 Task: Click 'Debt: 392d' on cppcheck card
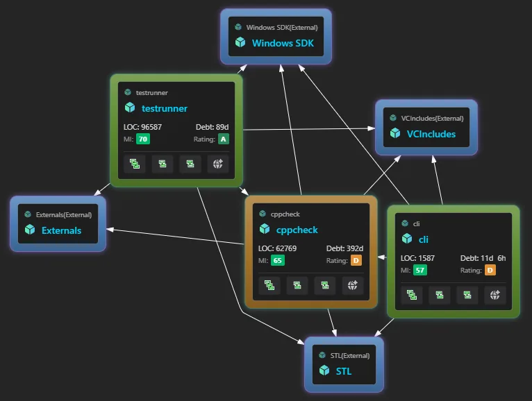344,248
